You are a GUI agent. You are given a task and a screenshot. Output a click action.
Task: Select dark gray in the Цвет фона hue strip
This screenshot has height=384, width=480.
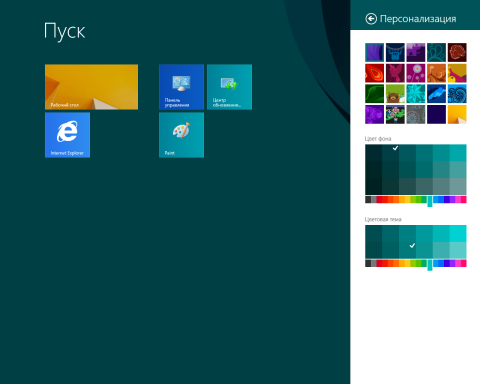368,199
